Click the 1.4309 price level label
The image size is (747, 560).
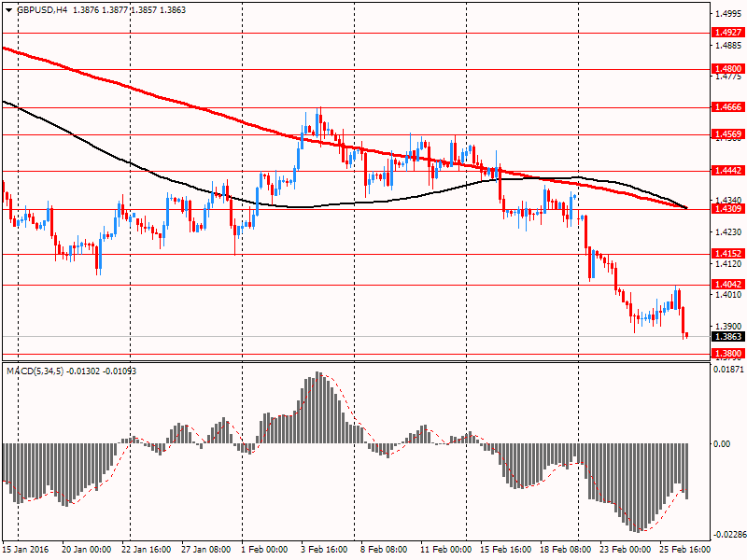[x=727, y=209]
